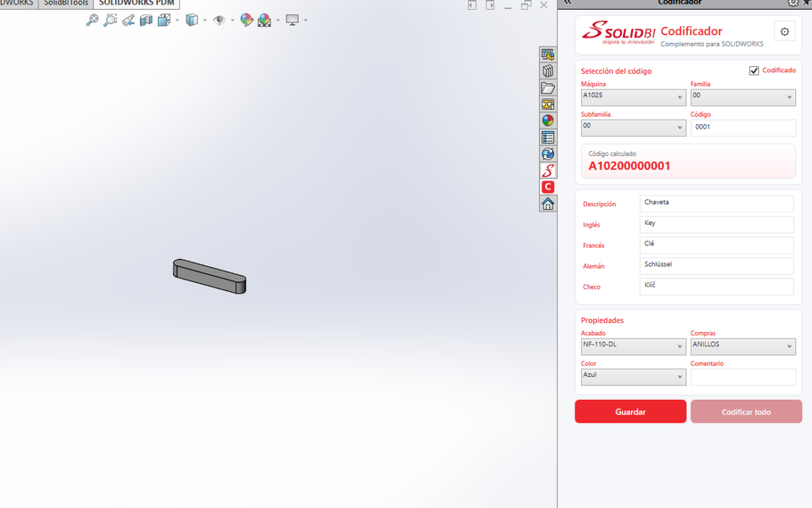
Task: Click the Alemán field containing Schlüssel
Action: point(717,266)
